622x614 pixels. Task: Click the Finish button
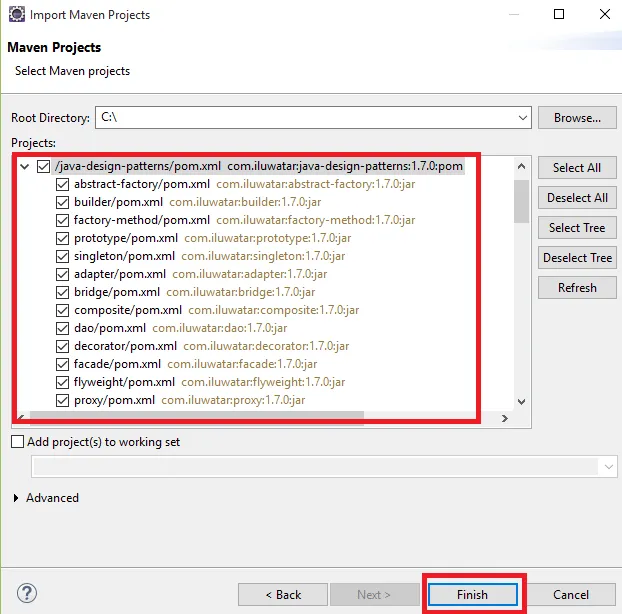pyautogui.click(x=472, y=595)
